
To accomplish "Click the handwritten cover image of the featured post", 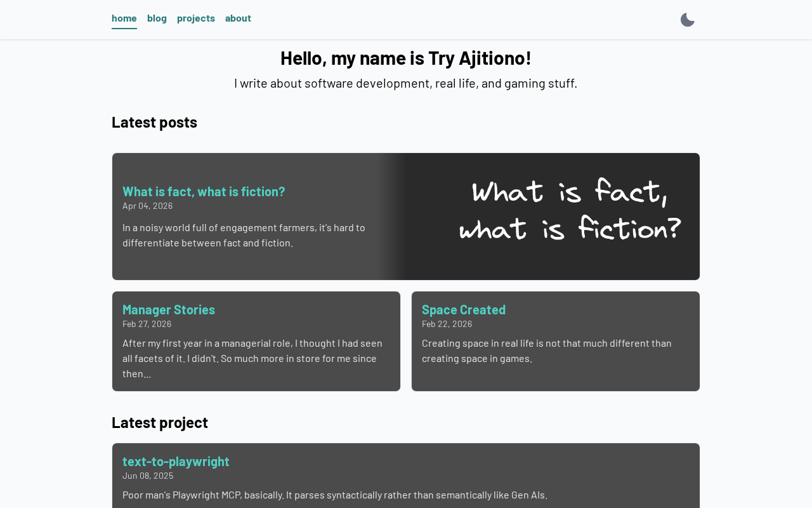I will 570,211.
